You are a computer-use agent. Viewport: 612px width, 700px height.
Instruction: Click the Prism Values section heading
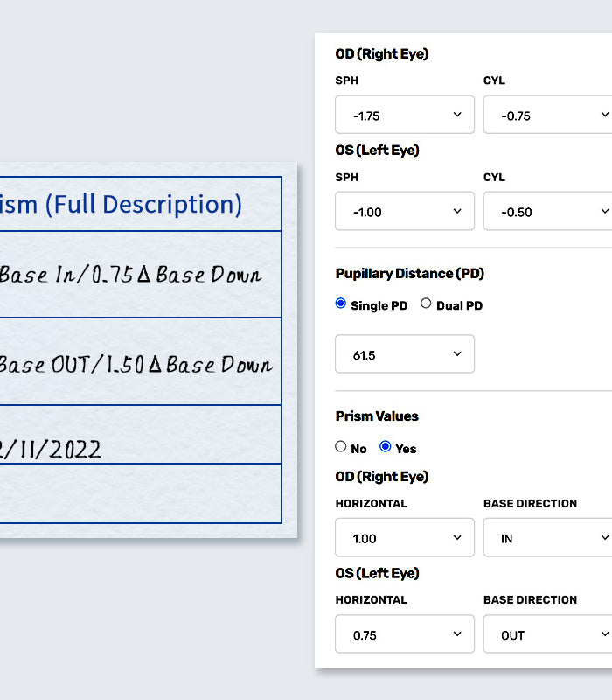click(x=377, y=416)
